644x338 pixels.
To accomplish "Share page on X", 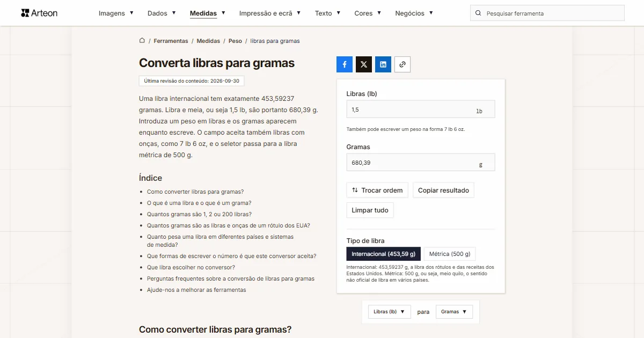I will [x=364, y=64].
